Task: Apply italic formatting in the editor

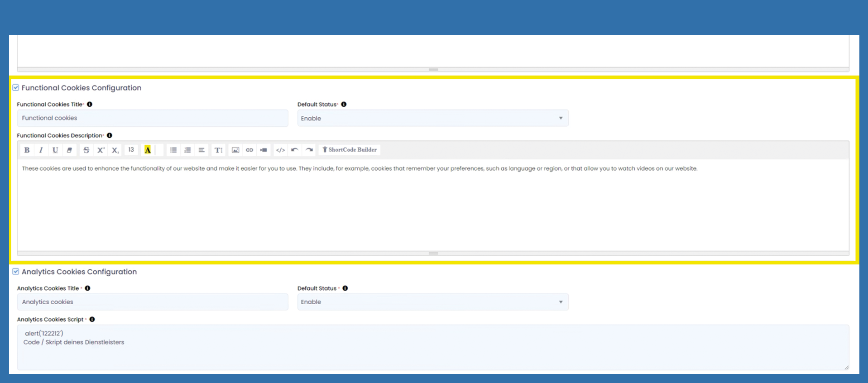Action: tap(41, 150)
